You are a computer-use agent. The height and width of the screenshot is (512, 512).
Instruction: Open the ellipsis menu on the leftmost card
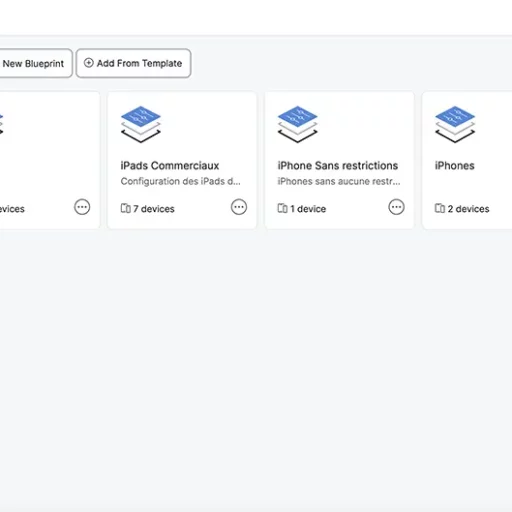[x=82, y=207]
